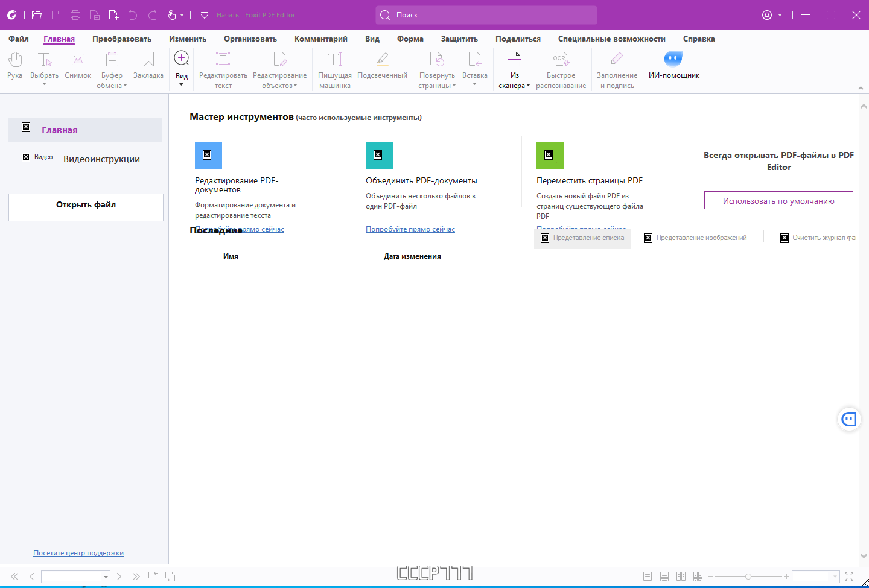
Task: Launch the ИИ-помощник assistant
Action: (673, 65)
